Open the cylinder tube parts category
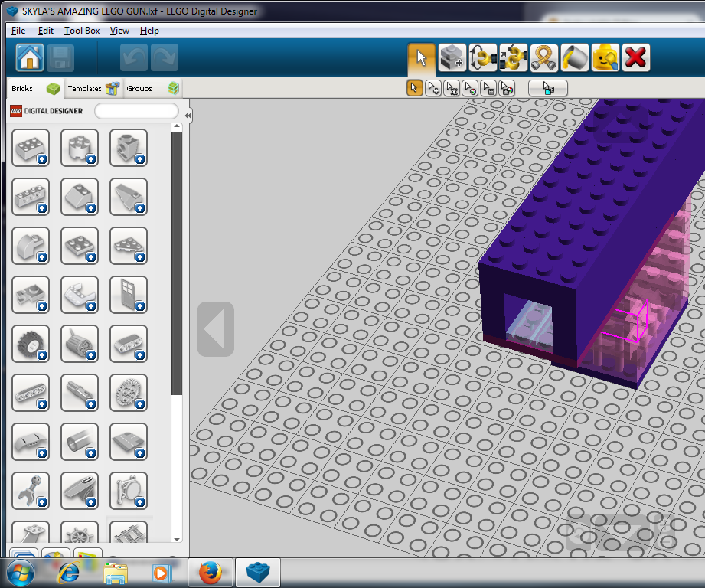The height and width of the screenshot is (588, 705). click(80, 442)
